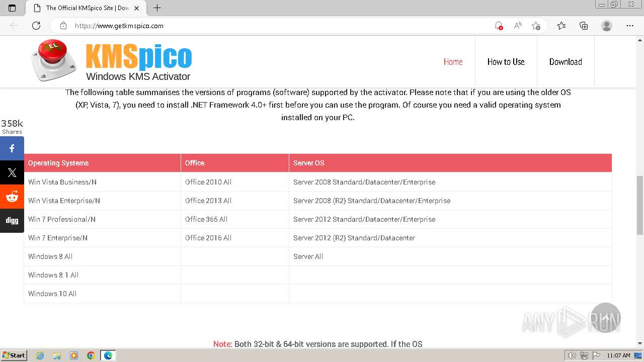The width and height of the screenshot is (644, 362).
Task: Open the blocked notifications icon
Action: (x=499, y=26)
